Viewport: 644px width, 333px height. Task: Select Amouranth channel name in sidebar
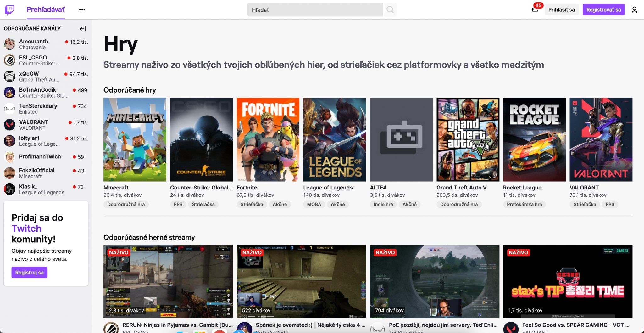click(34, 41)
